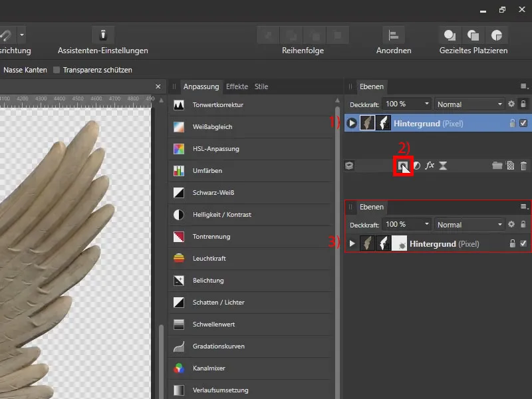Image resolution: width=532 pixels, height=399 pixels.
Task: Open the snapping options dropdown arrow
Action: point(22,35)
